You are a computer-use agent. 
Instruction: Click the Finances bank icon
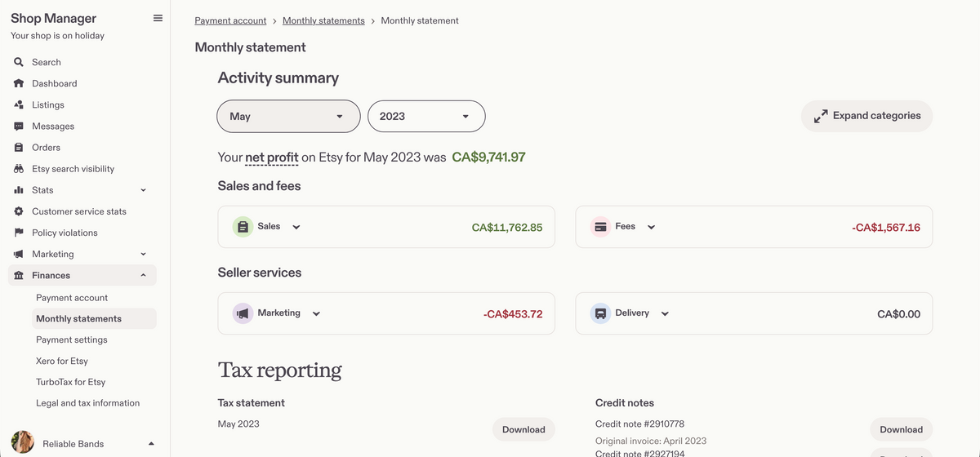[x=19, y=276]
